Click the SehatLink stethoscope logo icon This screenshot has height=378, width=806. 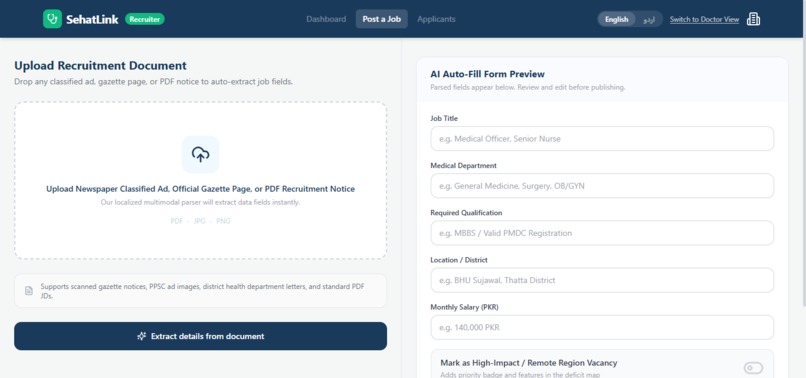52,19
